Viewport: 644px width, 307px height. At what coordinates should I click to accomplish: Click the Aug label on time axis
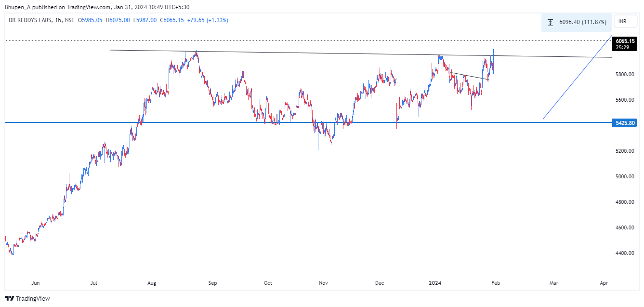click(152, 283)
